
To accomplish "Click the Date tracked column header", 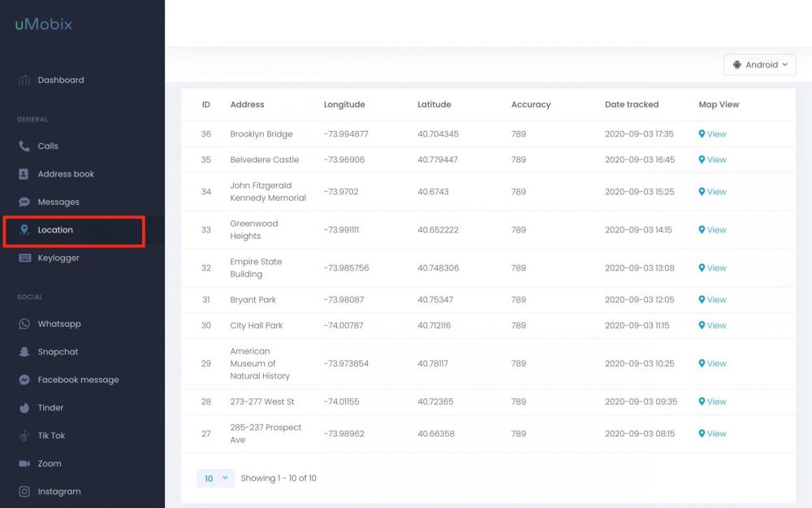I will (x=632, y=105).
